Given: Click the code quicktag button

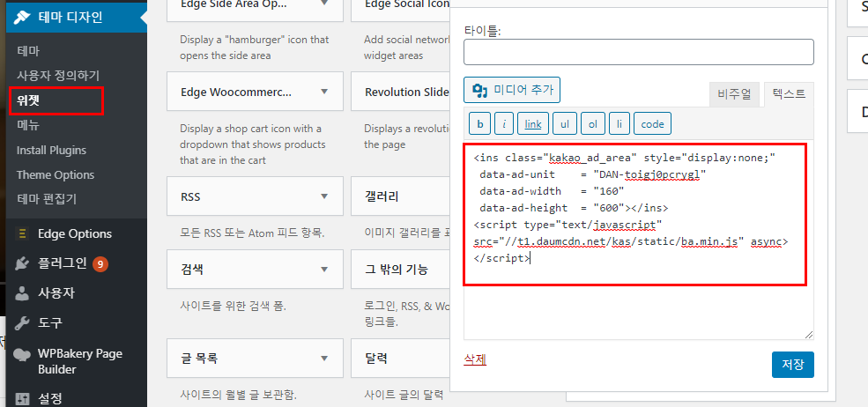Looking at the screenshot, I should [x=653, y=124].
